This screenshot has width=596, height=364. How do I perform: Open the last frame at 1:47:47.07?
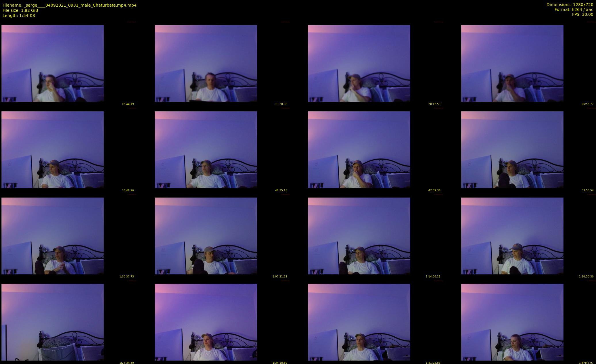[x=512, y=322]
